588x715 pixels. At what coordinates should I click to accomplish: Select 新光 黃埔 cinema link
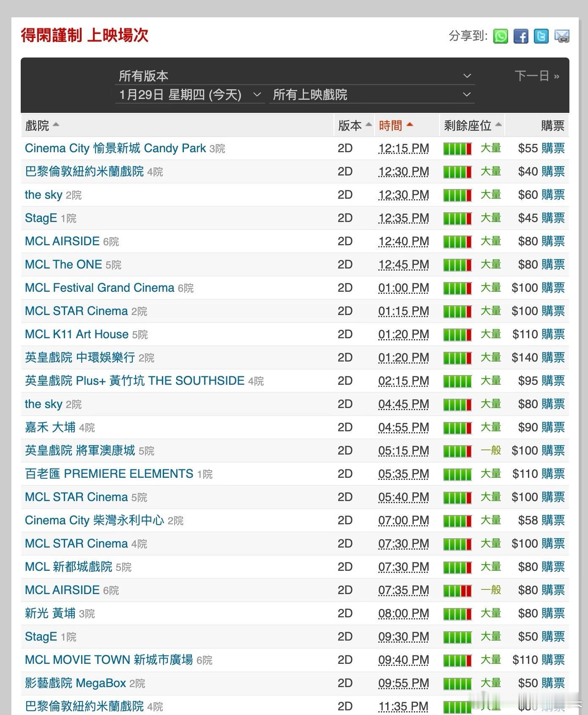click(x=50, y=614)
